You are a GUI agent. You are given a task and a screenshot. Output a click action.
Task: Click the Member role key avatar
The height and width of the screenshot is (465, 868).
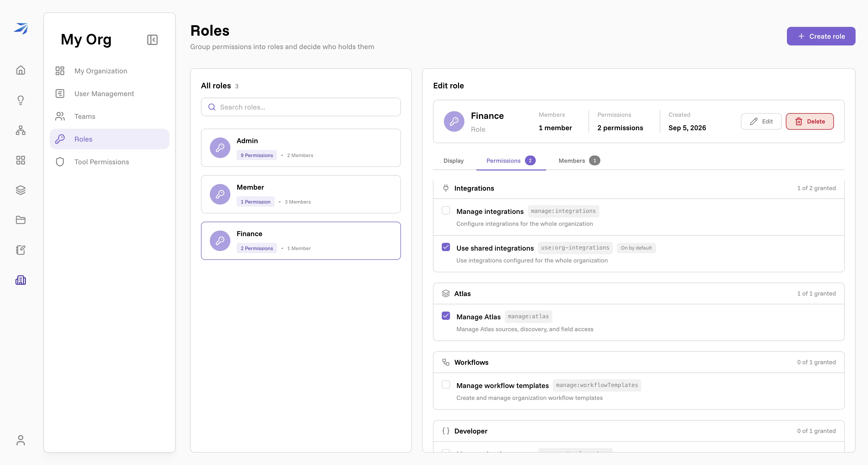[220, 194]
